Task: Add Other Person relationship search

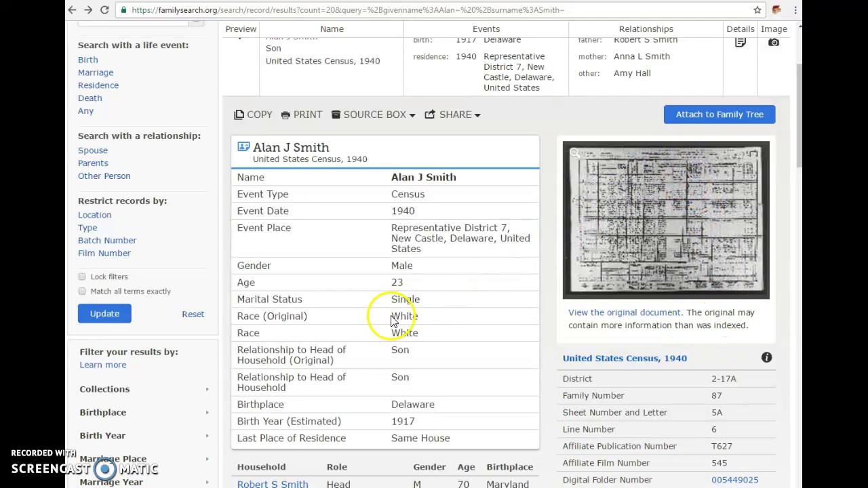Action: click(x=104, y=176)
